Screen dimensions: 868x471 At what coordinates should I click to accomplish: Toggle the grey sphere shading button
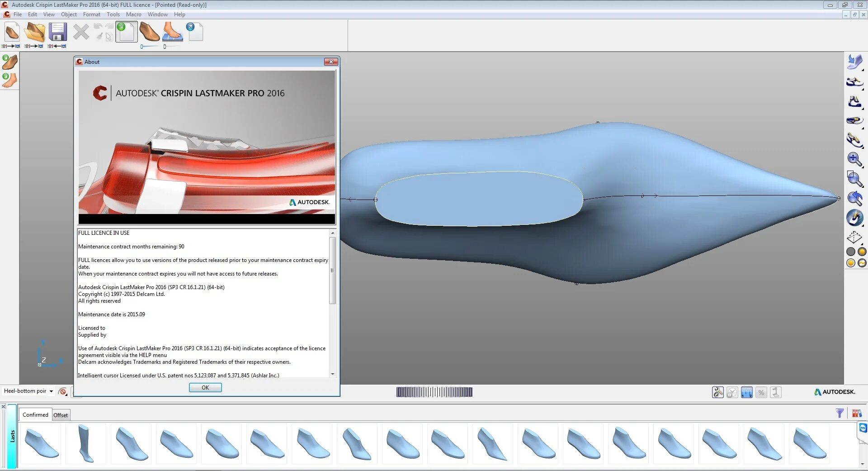click(850, 252)
